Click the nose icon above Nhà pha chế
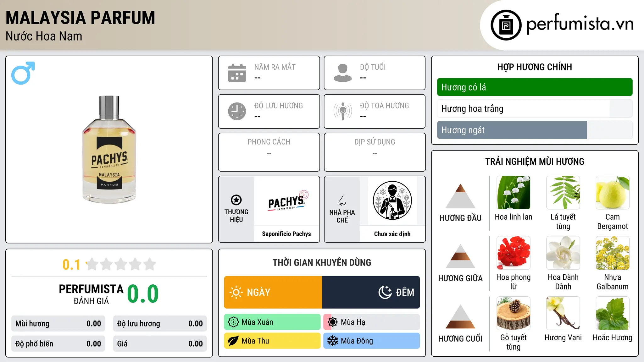The image size is (644, 362). point(342,200)
